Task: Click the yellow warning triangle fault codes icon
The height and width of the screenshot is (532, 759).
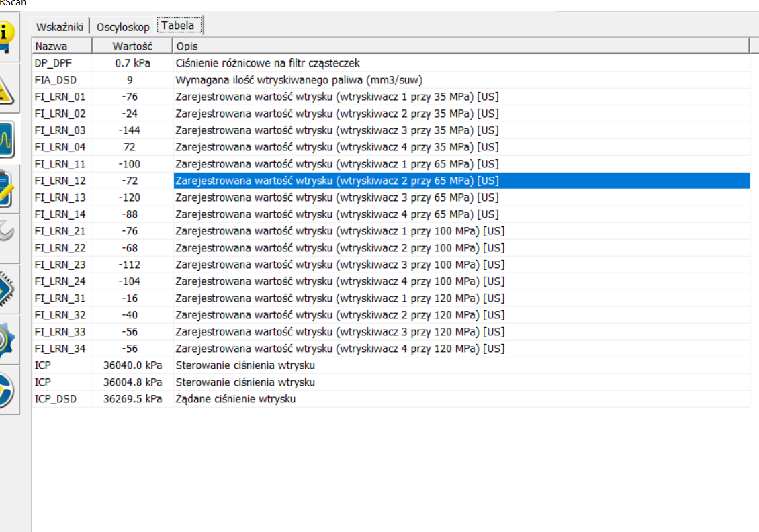Action: (x=7, y=89)
